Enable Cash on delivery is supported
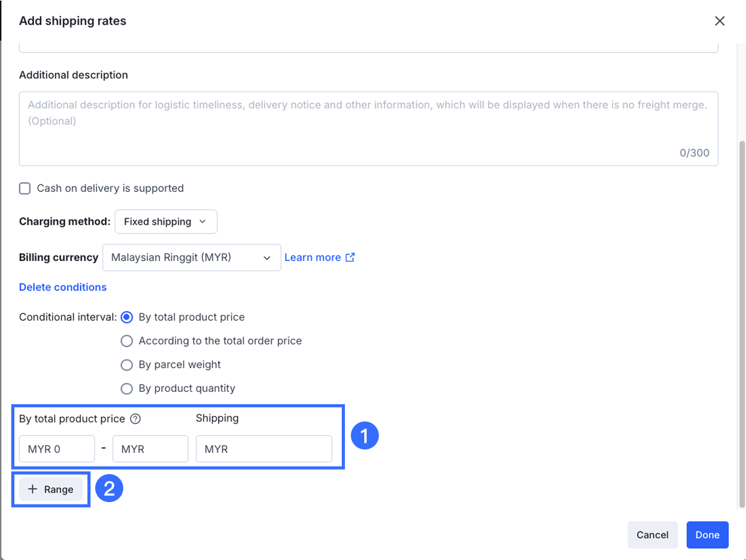The height and width of the screenshot is (560, 746). click(25, 189)
